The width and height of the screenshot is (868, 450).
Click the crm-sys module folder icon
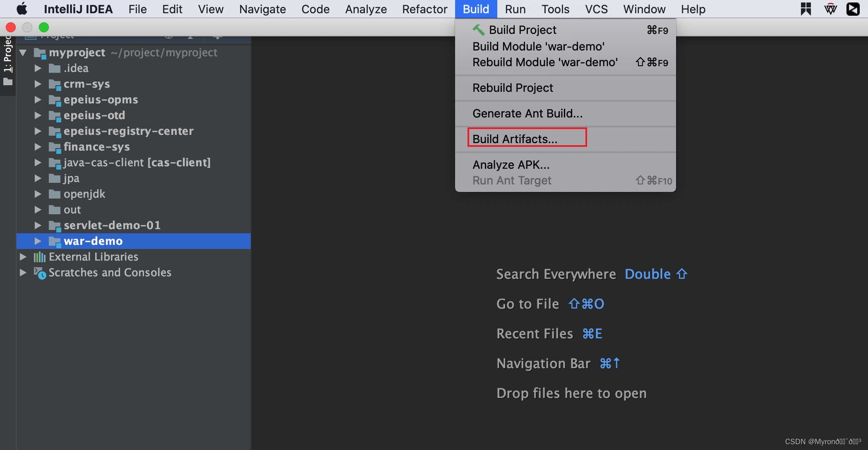coord(55,84)
